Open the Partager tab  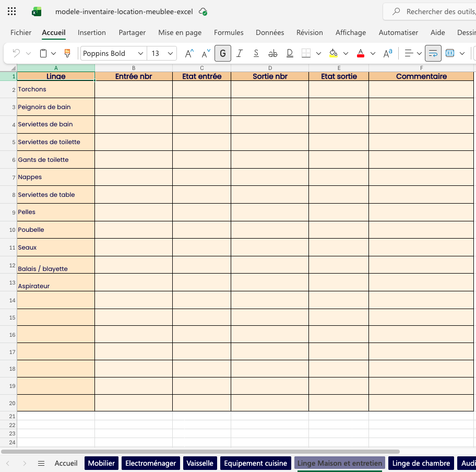coord(132,32)
